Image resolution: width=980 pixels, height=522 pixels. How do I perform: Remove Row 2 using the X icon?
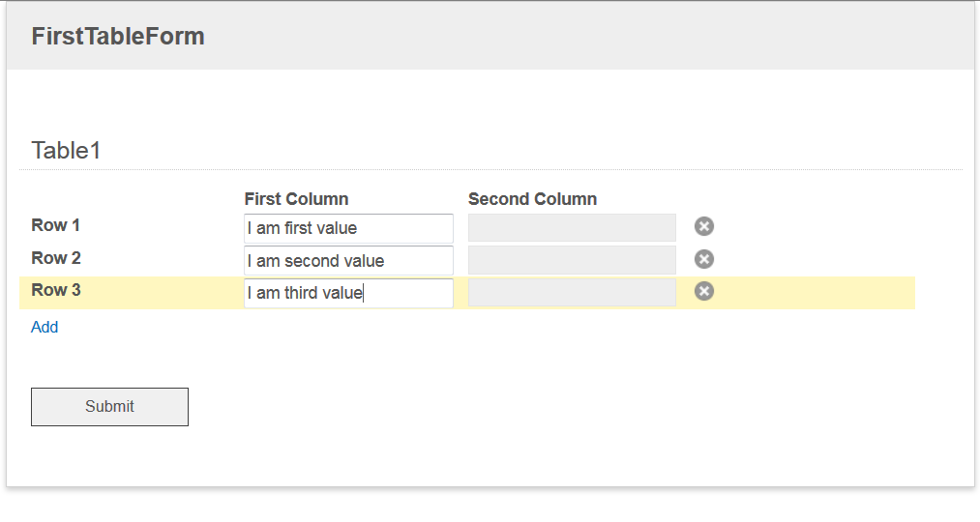click(x=703, y=259)
